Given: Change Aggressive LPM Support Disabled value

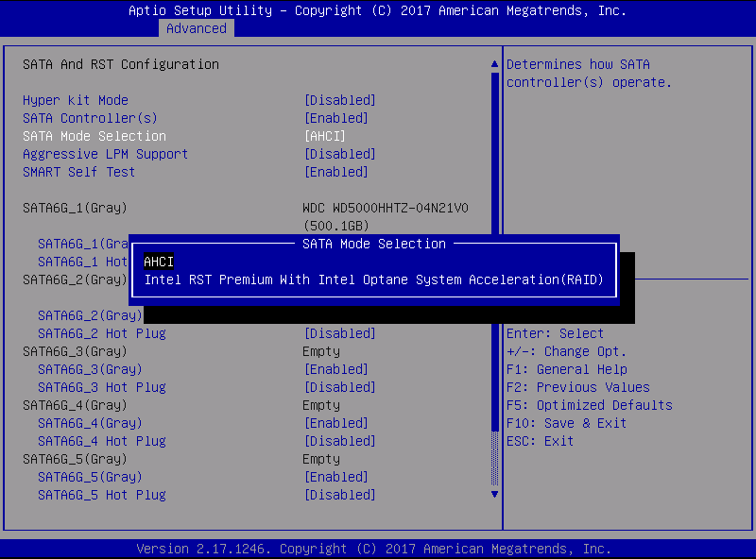Looking at the screenshot, I should pos(340,154).
